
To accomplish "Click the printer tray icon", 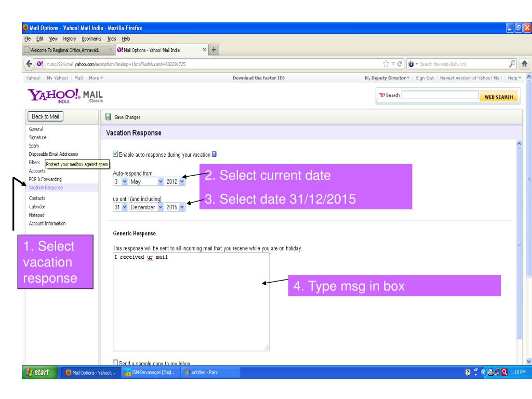I will click(490, 372).
